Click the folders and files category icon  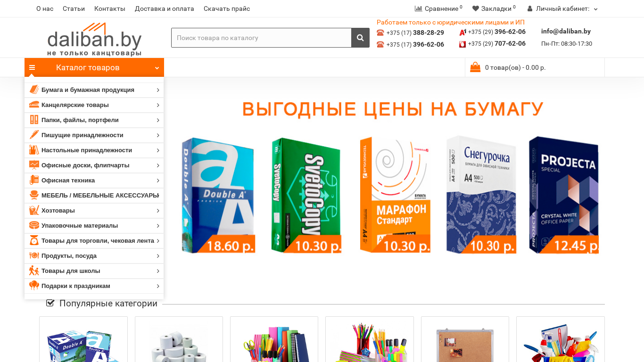(34, 120)
